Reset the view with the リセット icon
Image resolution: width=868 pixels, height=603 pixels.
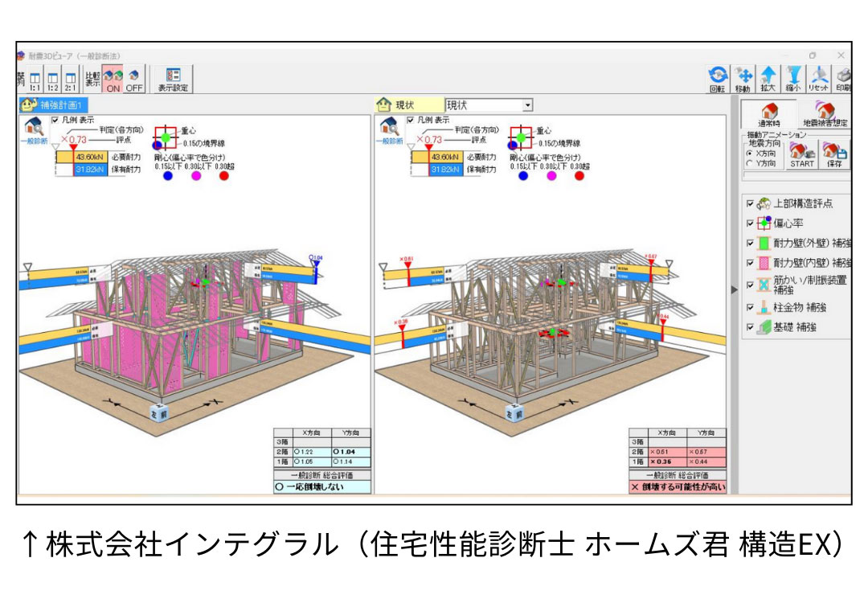(x=818, y=75)
